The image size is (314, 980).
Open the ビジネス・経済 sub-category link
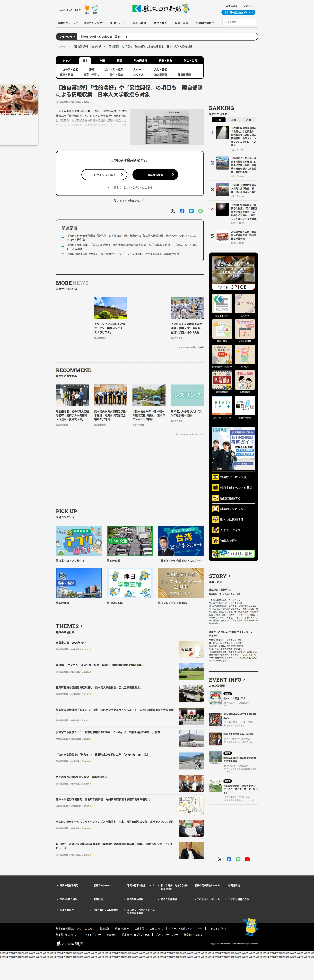113,70
